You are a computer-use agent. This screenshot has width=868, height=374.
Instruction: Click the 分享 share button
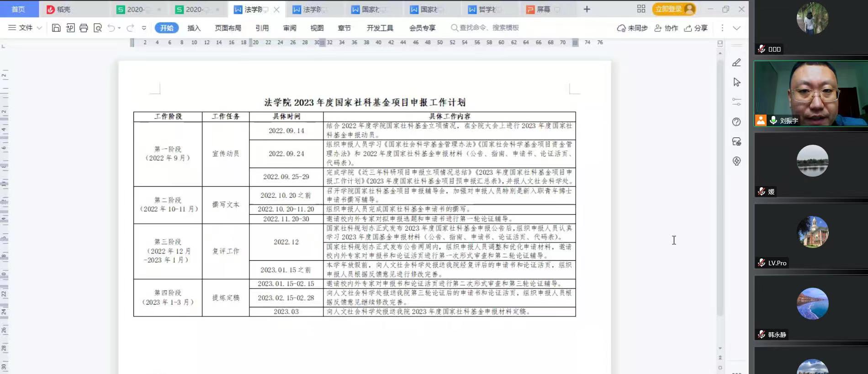coord(696,28)
